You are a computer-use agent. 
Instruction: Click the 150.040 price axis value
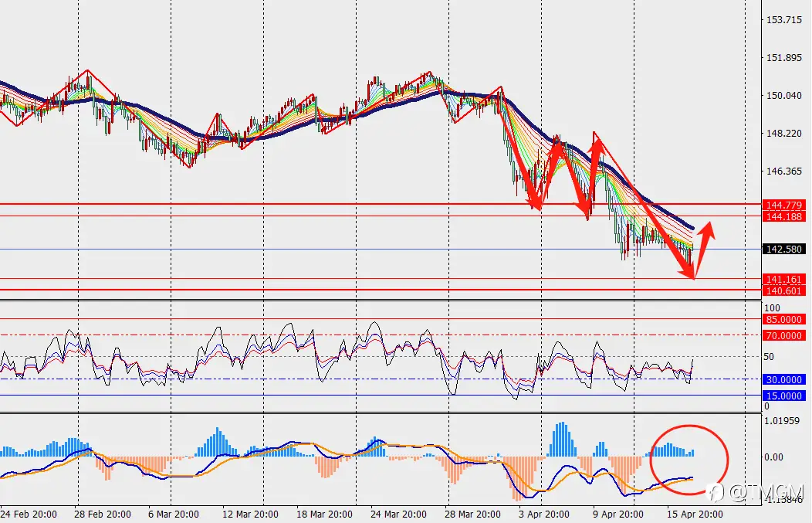tap(784, 95)
